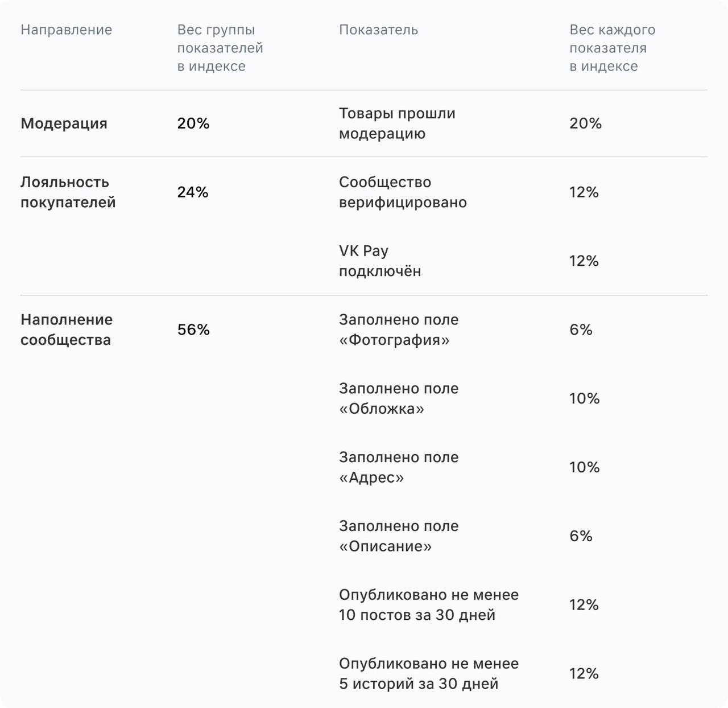The height and width of the screenshot is (708, 728).
Task: Click the 10% weight for «Обложка» field
Action: coord(585,398)
